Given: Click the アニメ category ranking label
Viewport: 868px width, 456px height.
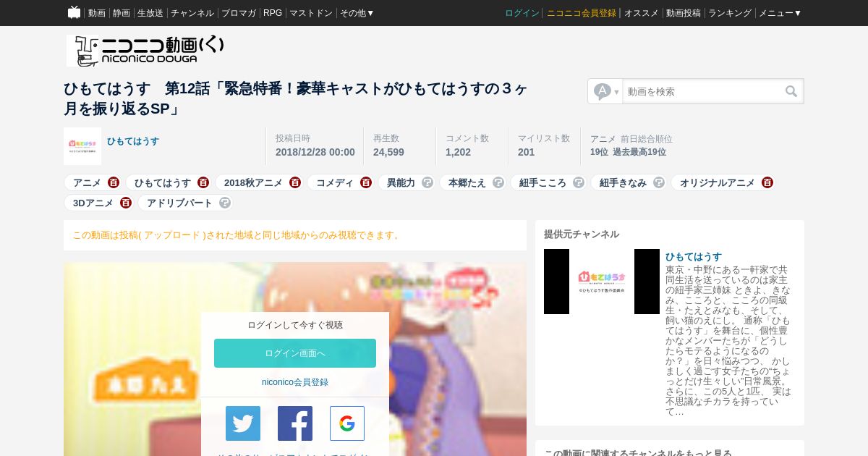Looking at the screenshot, I should [x=603, y=139].
